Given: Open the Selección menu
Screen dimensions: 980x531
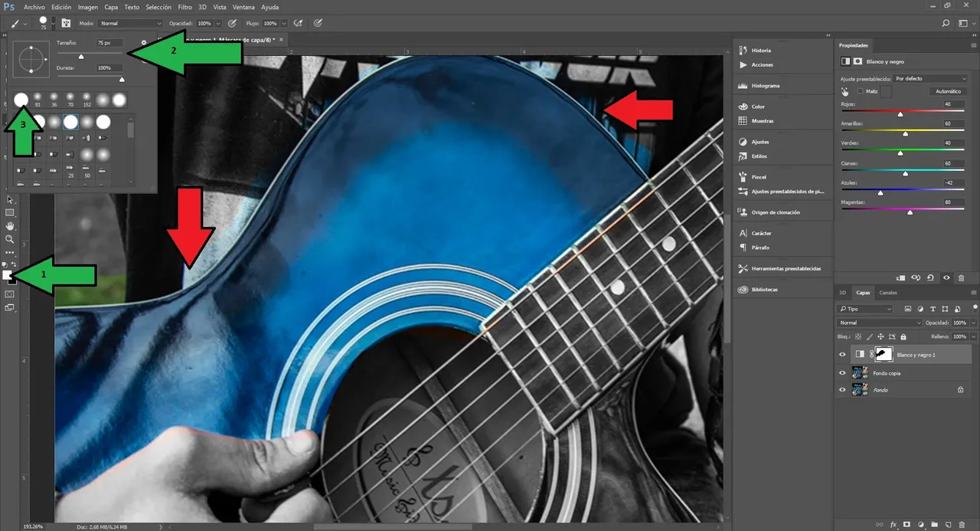Looking at the screenshot, I should pyautogui.click(x=158, y=7).
